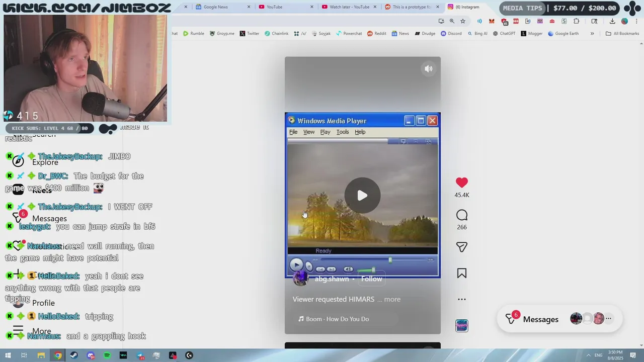Open Chrome three-dot menu

[x=637, y=21]
